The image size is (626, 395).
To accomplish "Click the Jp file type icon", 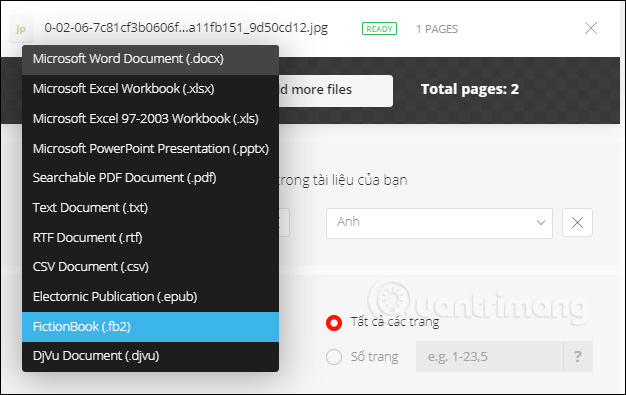I will [21, 29].
